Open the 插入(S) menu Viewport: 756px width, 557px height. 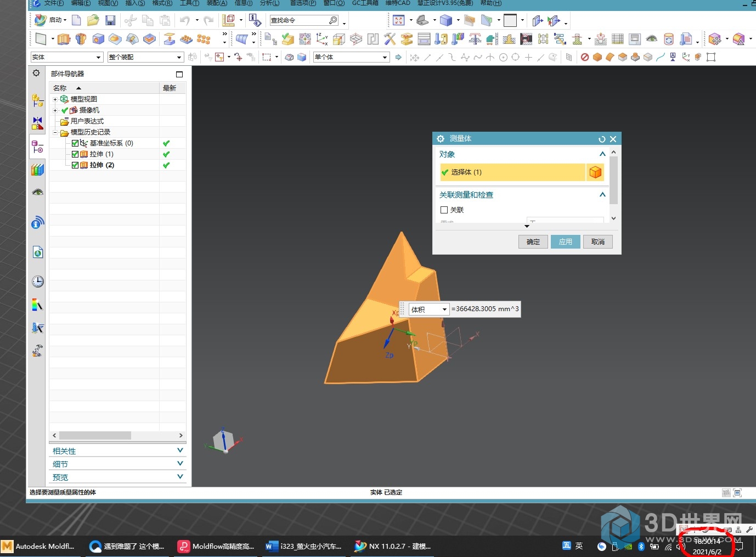click(135, 3)
